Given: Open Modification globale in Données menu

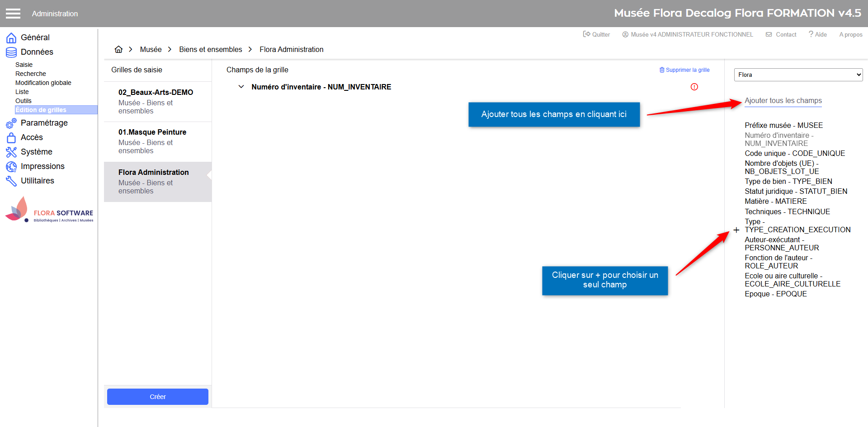Looking at the screenshot, I should point(43,83).
